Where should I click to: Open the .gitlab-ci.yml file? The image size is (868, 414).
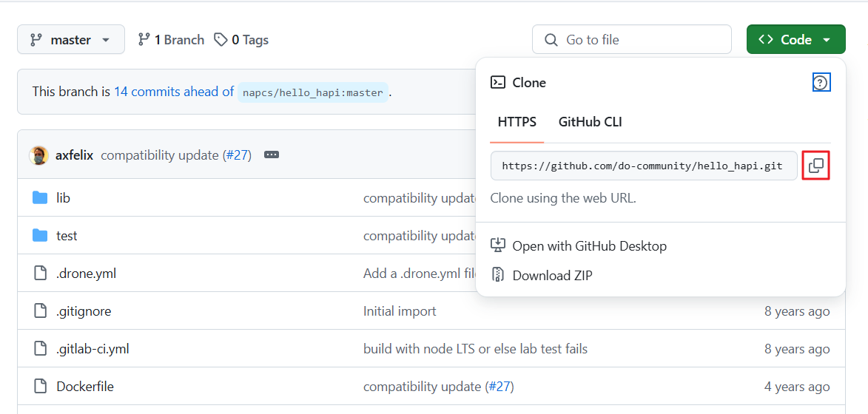pyautogui.click(x=92, y=349)
